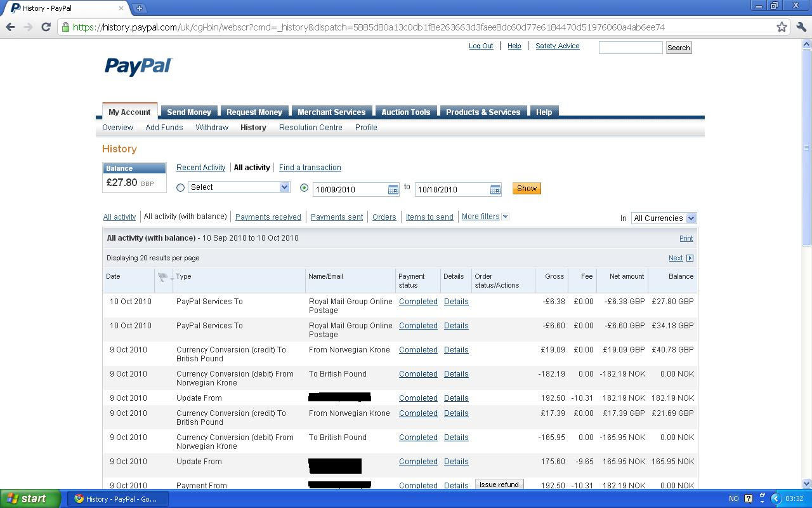Open Details for the -165.95 NOK conversion

(x=456, y=438)
